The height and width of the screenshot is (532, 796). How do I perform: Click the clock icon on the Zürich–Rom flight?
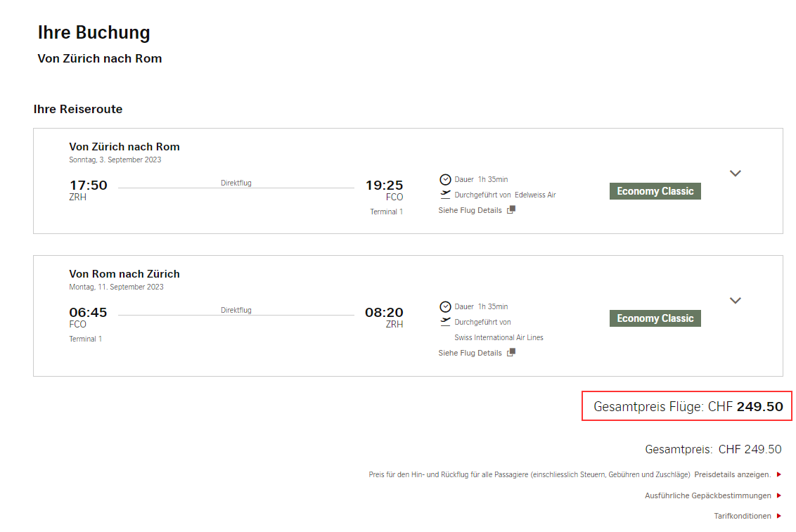click(x=445, y=179)
